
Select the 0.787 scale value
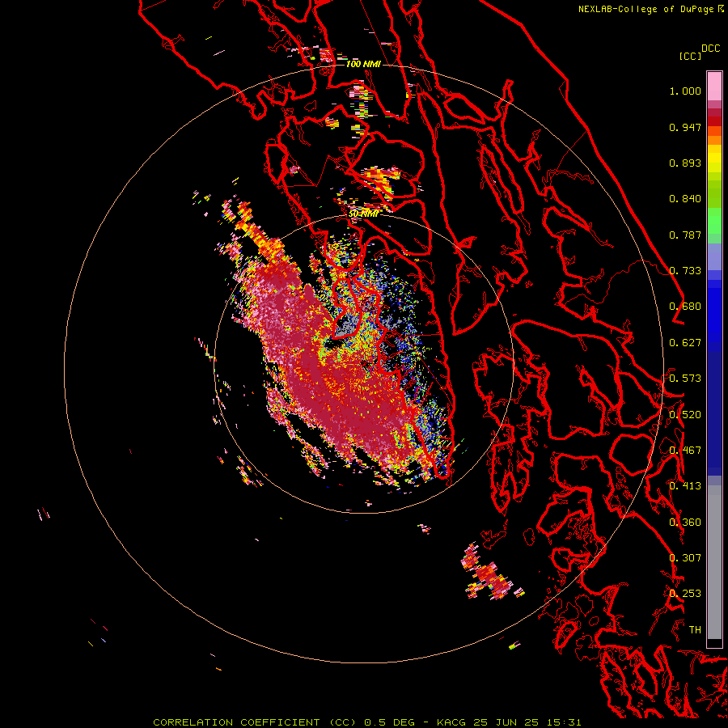click(x=685, y=235)
